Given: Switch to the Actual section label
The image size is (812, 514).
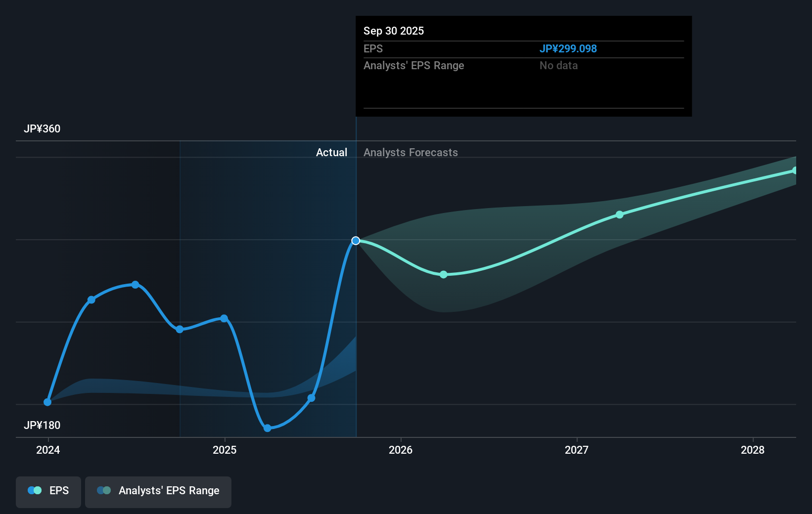Looking at the screenshot, I should pos(331,152).
